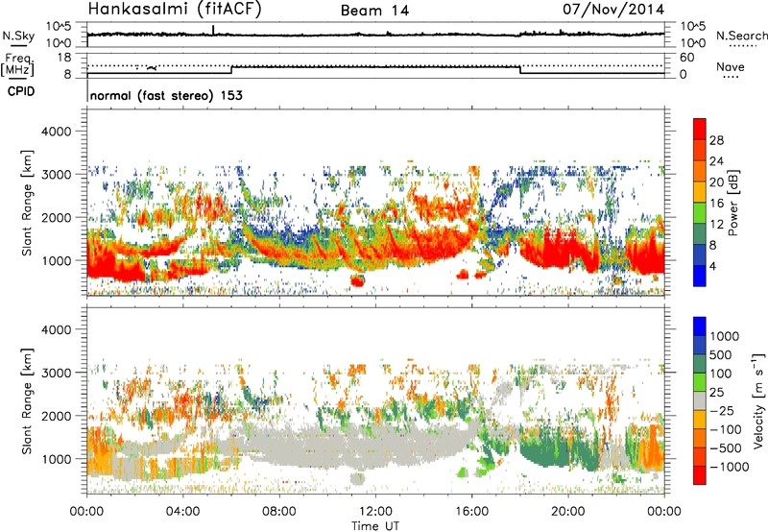This screenshot has width=768, height=532.
Task: Click the 500 tick on velocity colorbar
Action: click(x=721, y=355)
